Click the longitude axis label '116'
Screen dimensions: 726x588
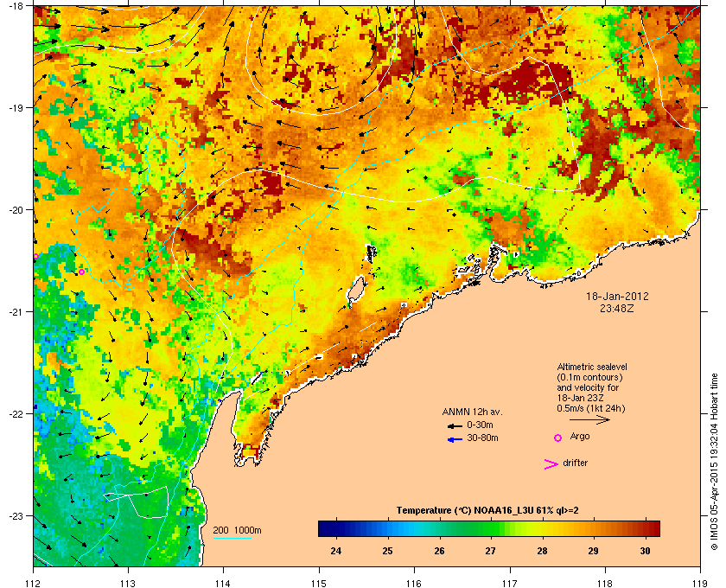(x=414, y=584)
